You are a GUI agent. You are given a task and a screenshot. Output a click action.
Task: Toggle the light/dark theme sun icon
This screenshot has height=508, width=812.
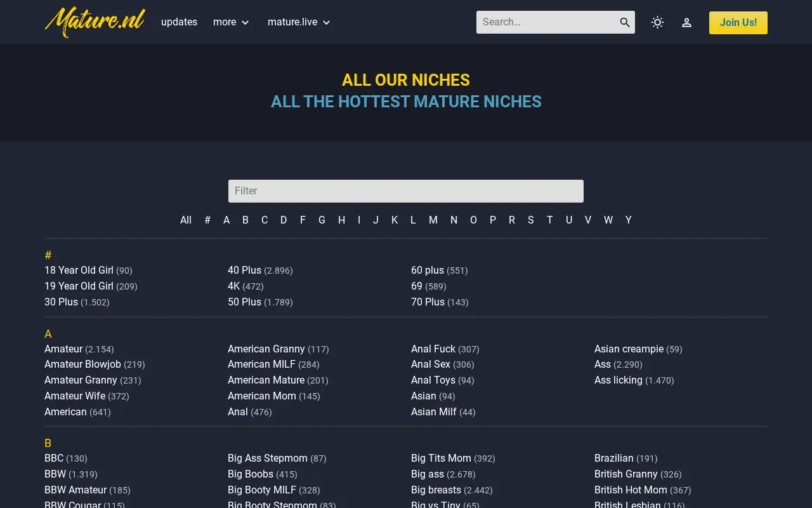click(x=657, y=22)
